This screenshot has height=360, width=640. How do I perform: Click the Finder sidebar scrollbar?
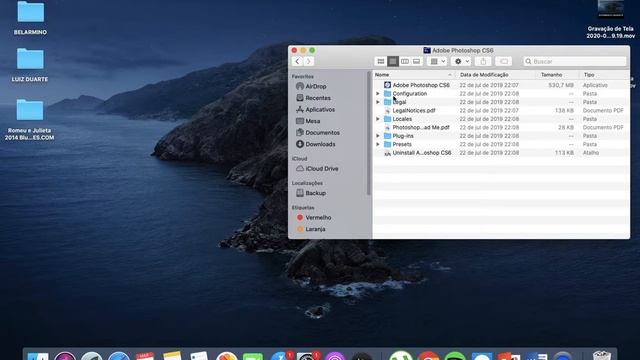369,133
